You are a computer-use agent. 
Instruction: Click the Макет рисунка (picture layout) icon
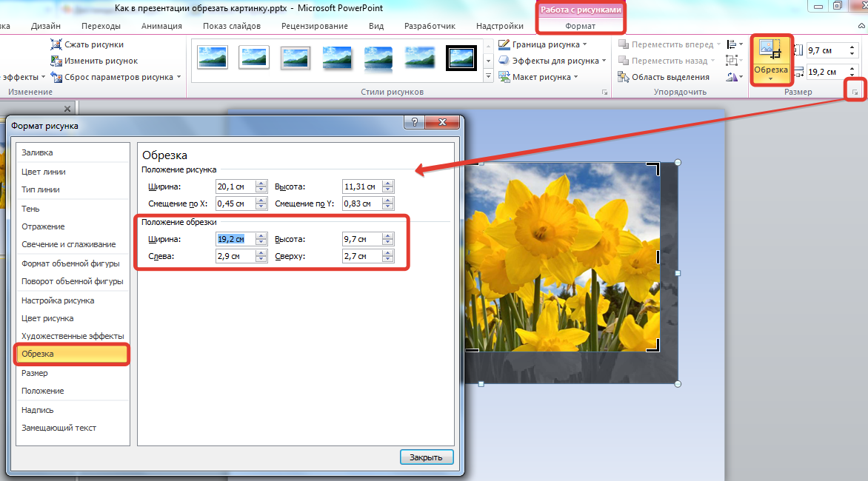(504, 77)
